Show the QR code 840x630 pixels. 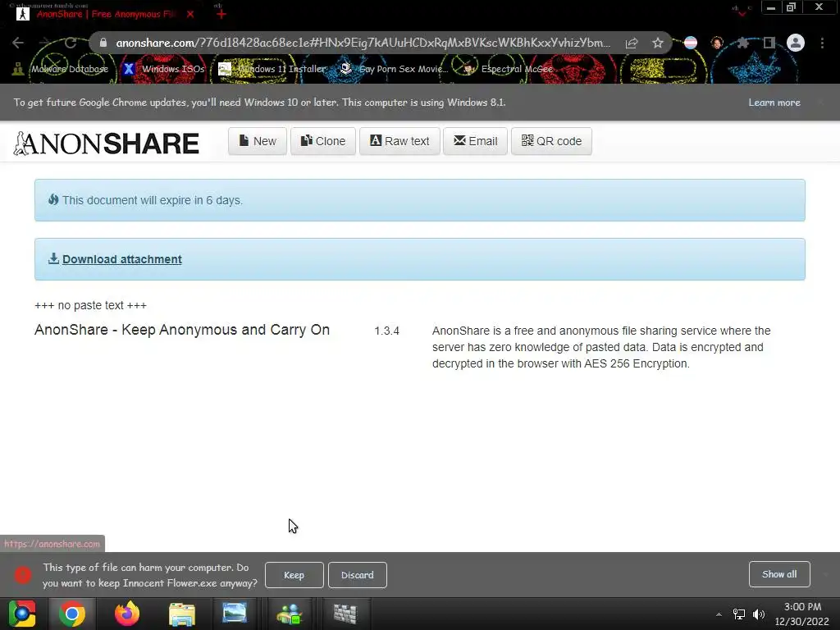(x=551, y=141)
